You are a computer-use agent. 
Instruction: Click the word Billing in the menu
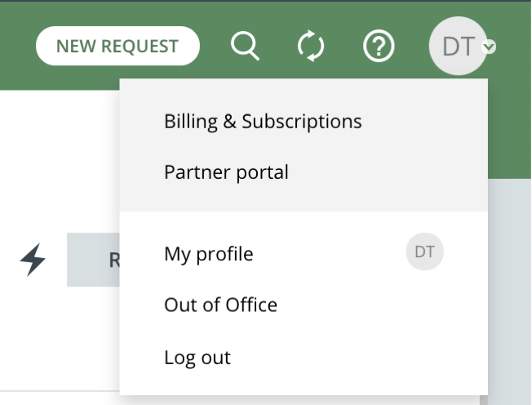[190, 122]
